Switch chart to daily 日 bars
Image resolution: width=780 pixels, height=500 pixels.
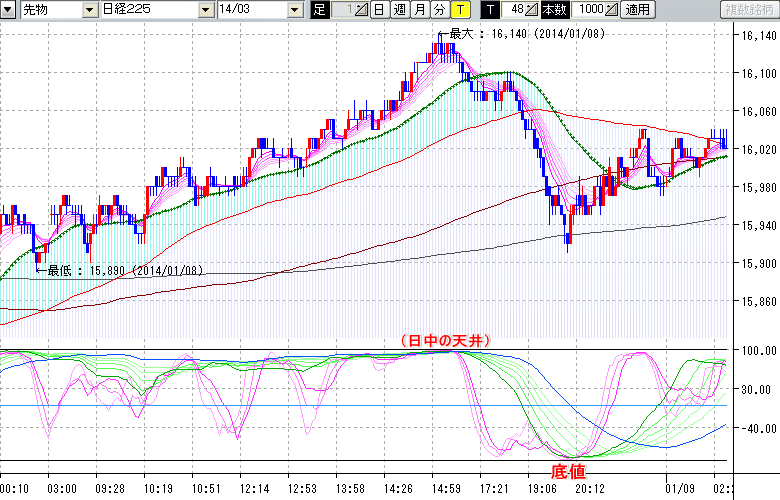pos(378,10)
